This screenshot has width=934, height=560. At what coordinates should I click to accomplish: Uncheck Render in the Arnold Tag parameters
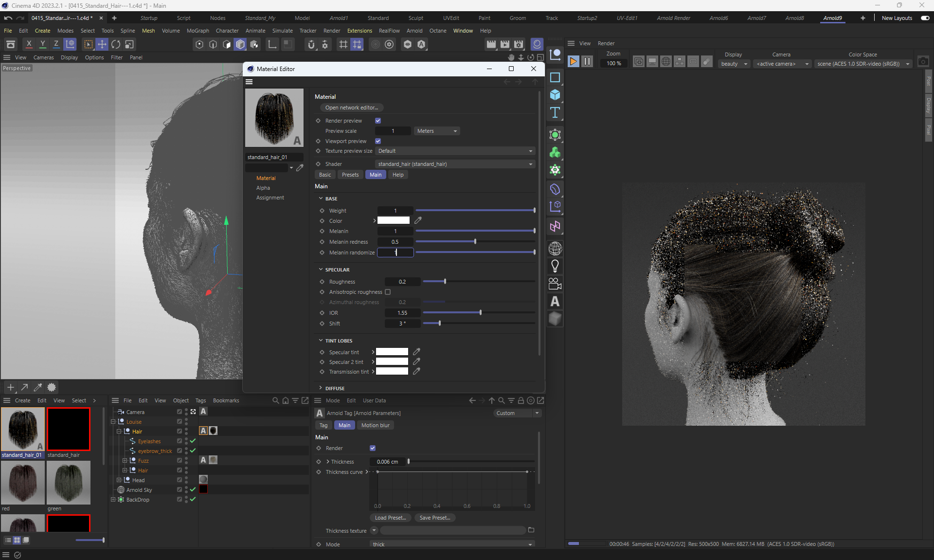[373, 448]
